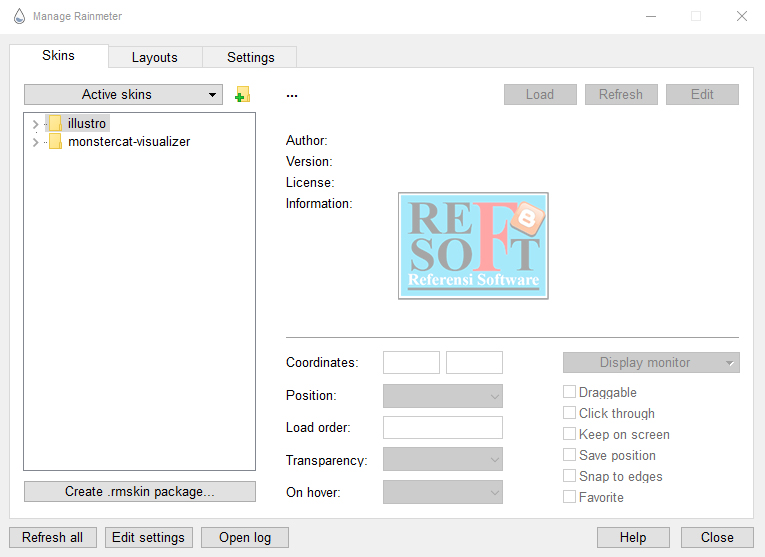Viewport: 765px width, 557px height.
Task: Open the Position combo box
Action: [x=443, y=396]
